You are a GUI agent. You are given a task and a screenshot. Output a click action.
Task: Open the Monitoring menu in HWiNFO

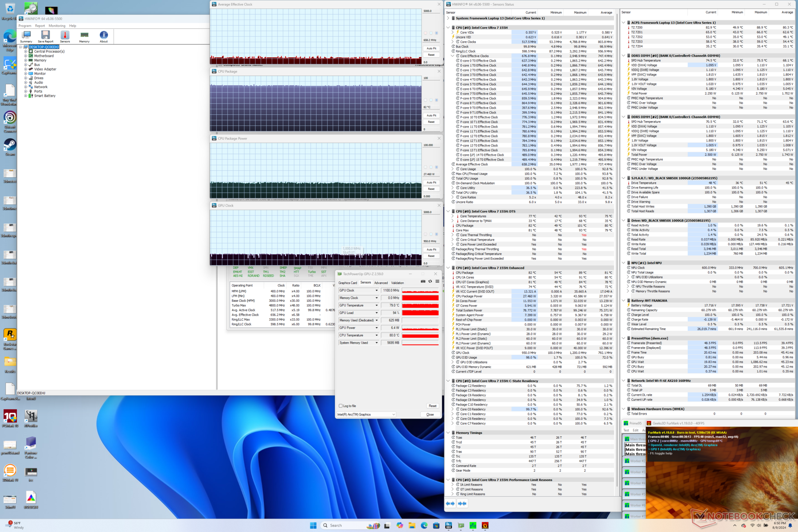57,26
